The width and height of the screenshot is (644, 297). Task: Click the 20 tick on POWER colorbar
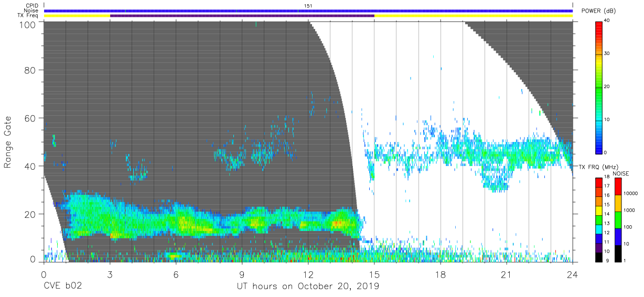607,86
